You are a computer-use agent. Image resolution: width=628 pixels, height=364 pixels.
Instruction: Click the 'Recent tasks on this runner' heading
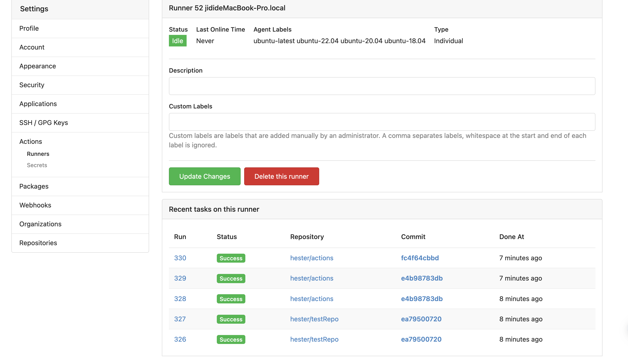(x=214, y=209)
